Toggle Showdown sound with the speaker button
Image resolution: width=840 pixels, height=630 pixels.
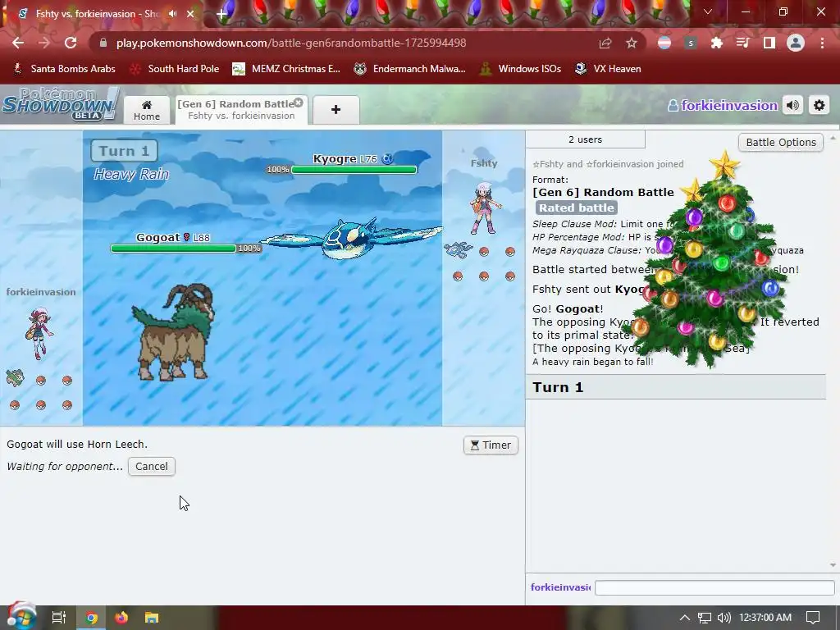(x=793, y=106)
